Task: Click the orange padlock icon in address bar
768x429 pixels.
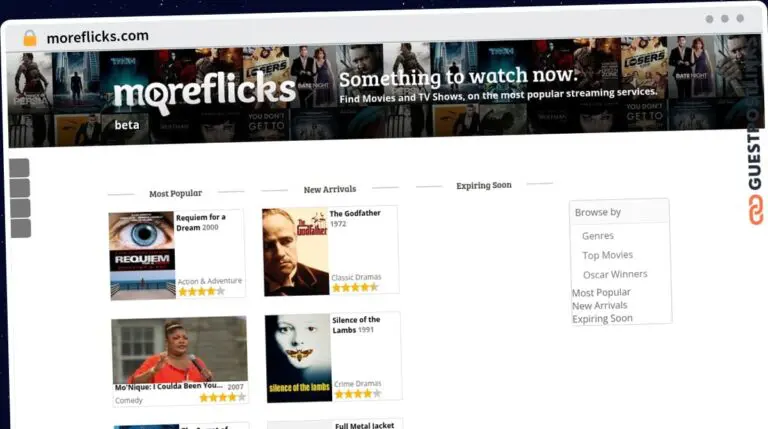Action: pyautogui.click(x=30, y=38)
